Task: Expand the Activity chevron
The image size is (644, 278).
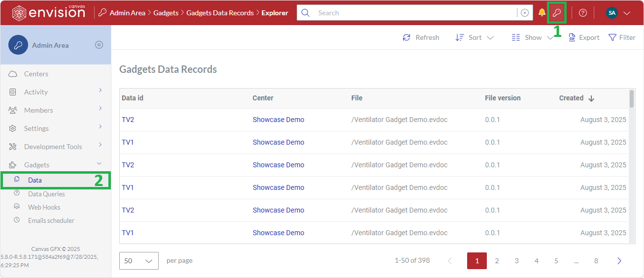Action: [x=100, y=91]
